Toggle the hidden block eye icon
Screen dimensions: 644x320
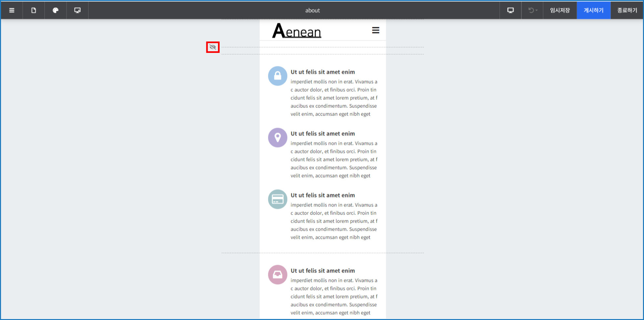(213, 47)
